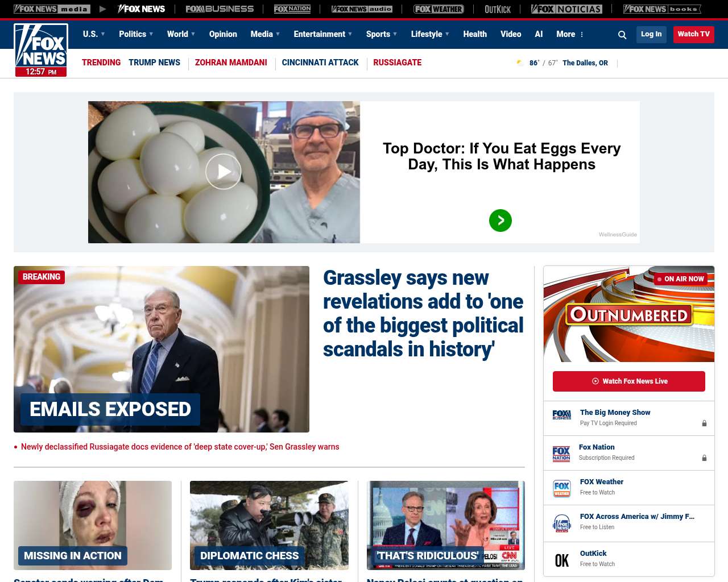Click the Fox News logo
This screenshot has height=582, width=728.
coord(41,50)
